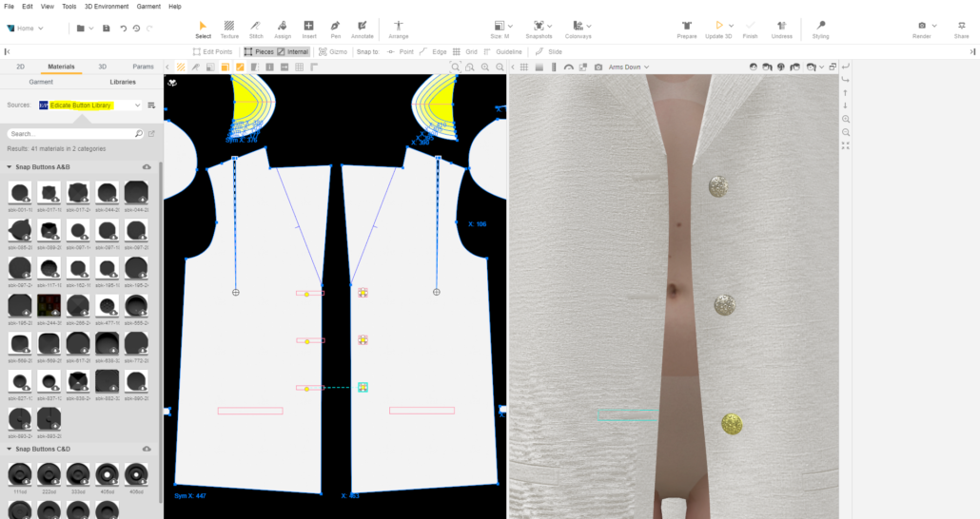Switch to the Params tab
This screenshot has height=519, width=980.
(143, 67)
